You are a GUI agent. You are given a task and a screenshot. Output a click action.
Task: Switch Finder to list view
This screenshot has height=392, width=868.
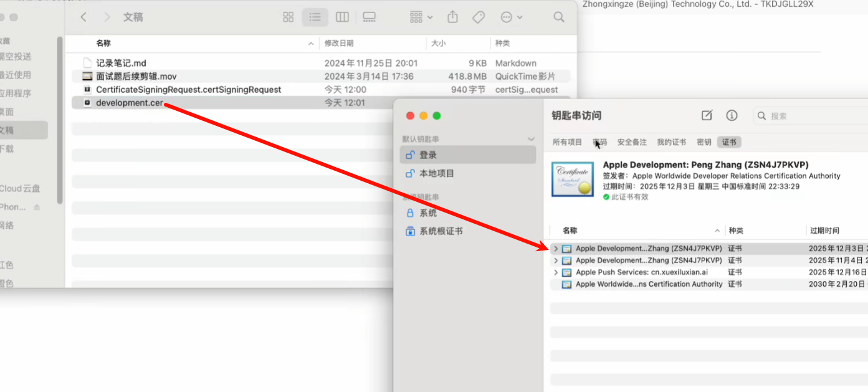(315, 17)
